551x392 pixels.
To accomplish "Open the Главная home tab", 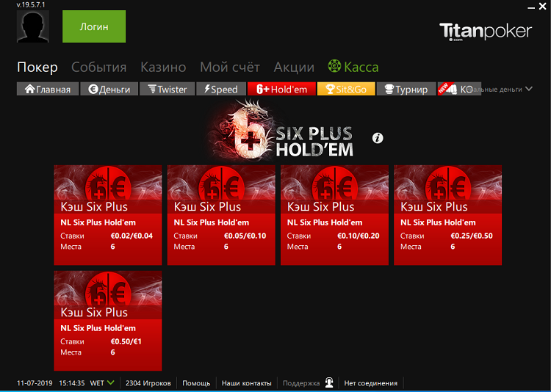I will (x=48, y=89).
